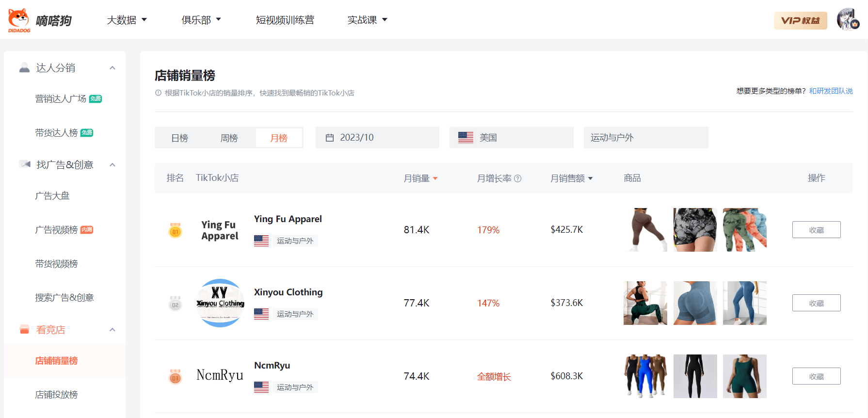Expand the 大数据 dropdown menu
The image size is (868, 418).
(x=127, y=20)
